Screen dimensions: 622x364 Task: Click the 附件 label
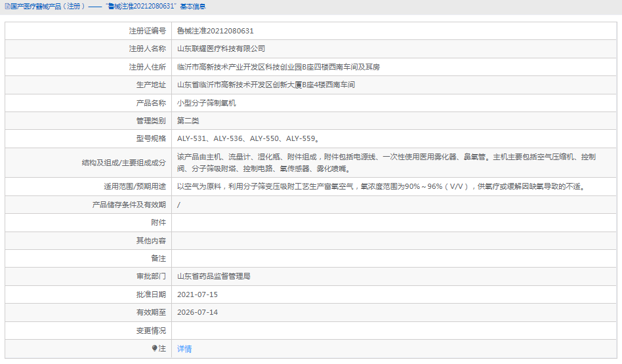tap(158, 223)
